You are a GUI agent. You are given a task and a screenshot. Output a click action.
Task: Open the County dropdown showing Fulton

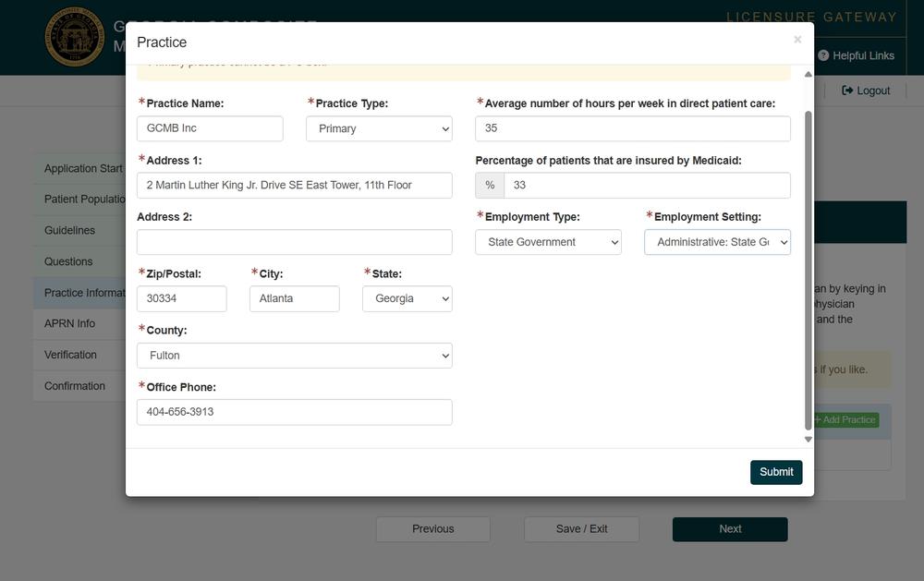294,356
